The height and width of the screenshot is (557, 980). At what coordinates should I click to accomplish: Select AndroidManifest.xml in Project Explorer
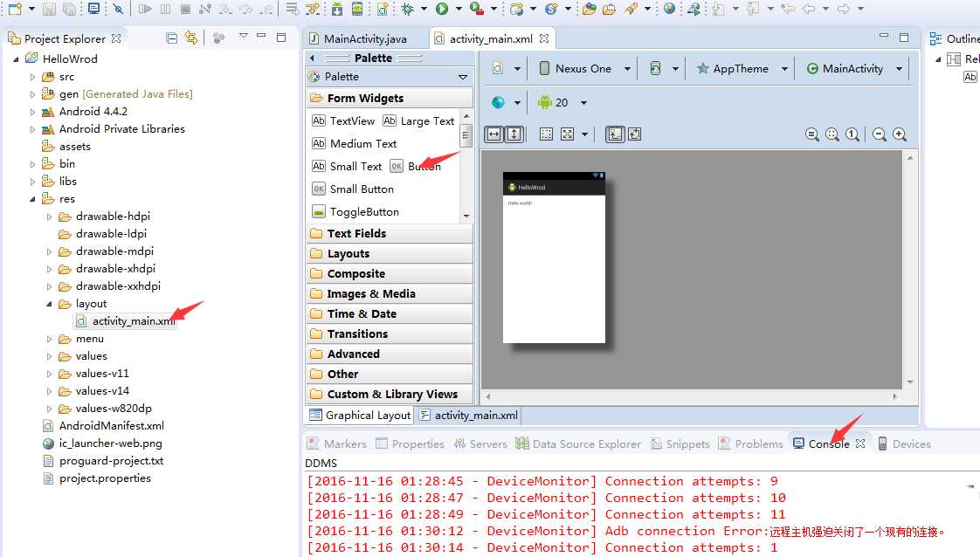click(104, 426)
